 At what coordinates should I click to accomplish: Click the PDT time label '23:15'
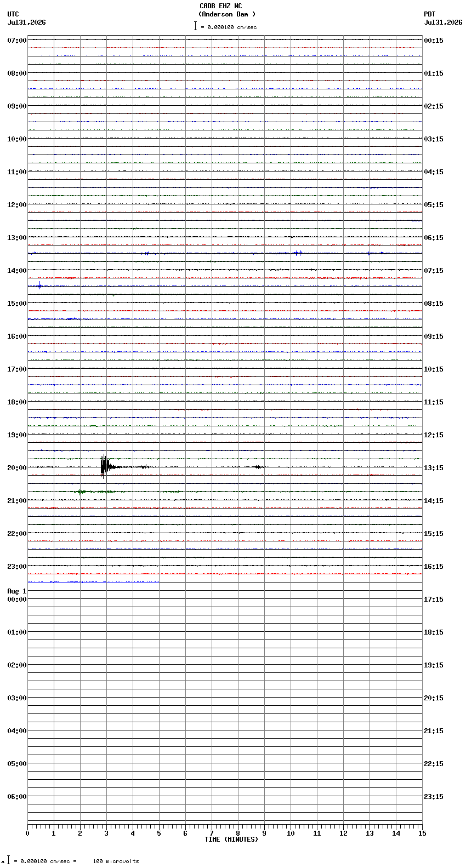pos(434,797)
